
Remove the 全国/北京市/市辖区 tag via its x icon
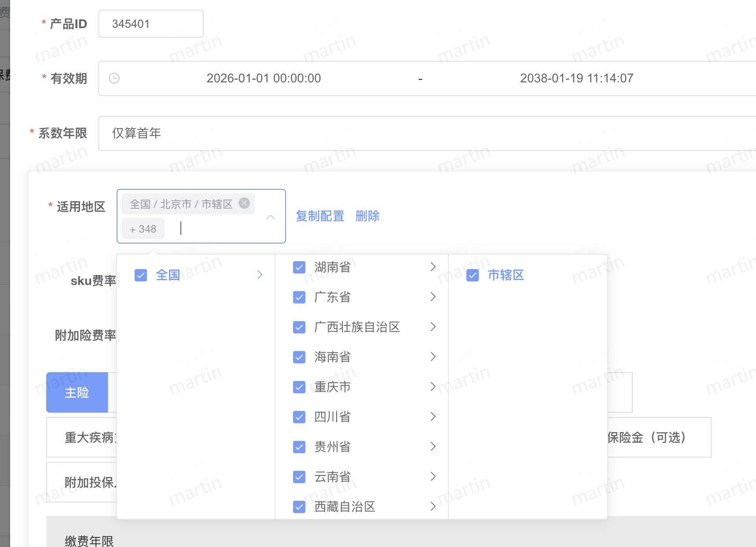(x=244, y=203)
